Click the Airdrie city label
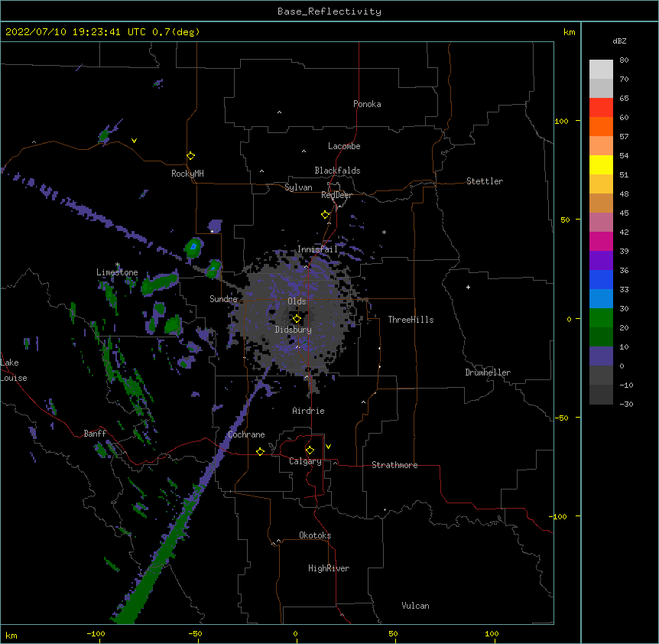The height and width of the screenshot is (644, 659). coord(308,411)
